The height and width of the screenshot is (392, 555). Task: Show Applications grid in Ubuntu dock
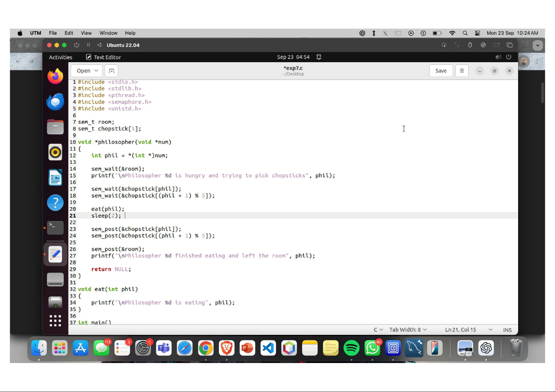click(x=55, y=321)
